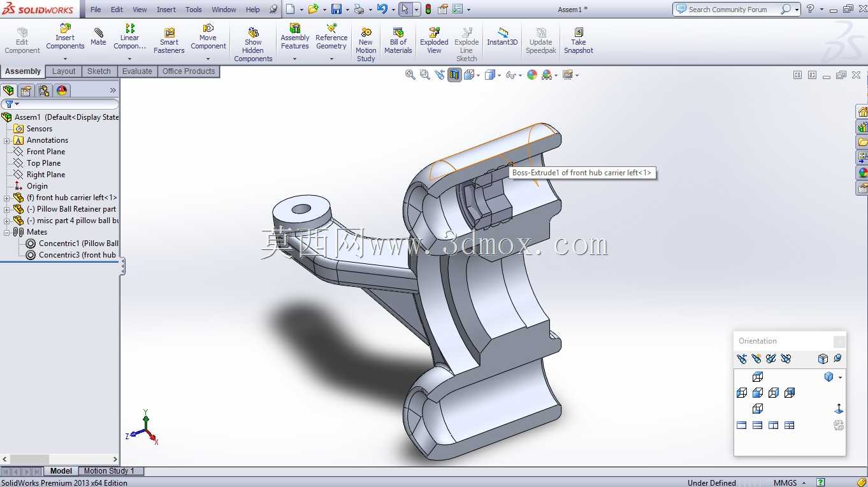Click the Zoom to Fit magnifier
Image resolution: width=868 pixels, height=487 pixels.
pos(410,75)
